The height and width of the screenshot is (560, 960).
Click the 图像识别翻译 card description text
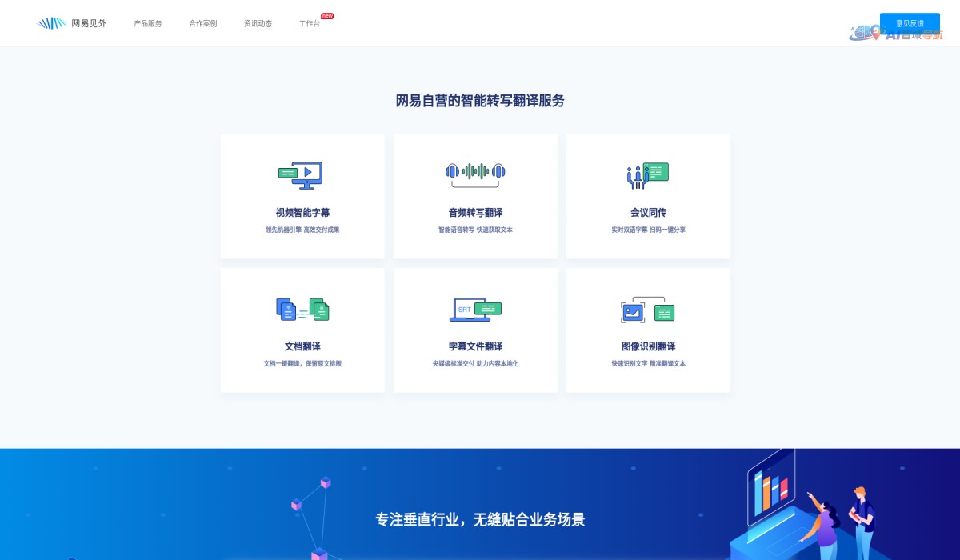[648, 362]
